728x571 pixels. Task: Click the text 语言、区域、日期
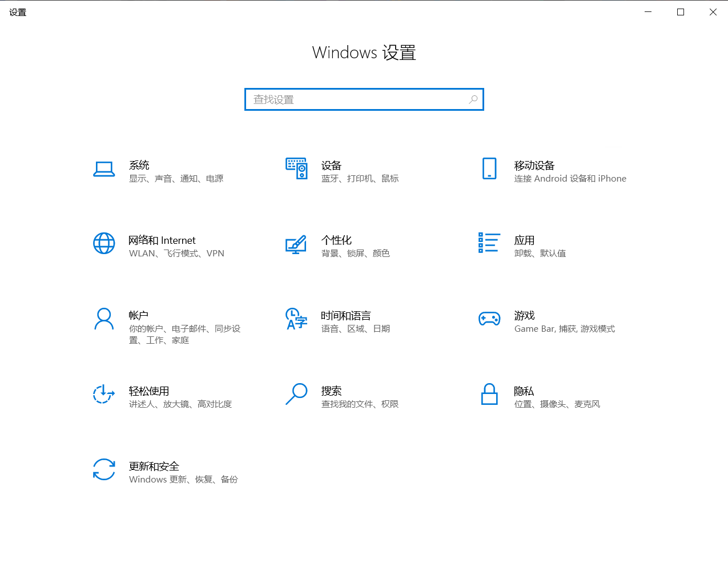356,329
